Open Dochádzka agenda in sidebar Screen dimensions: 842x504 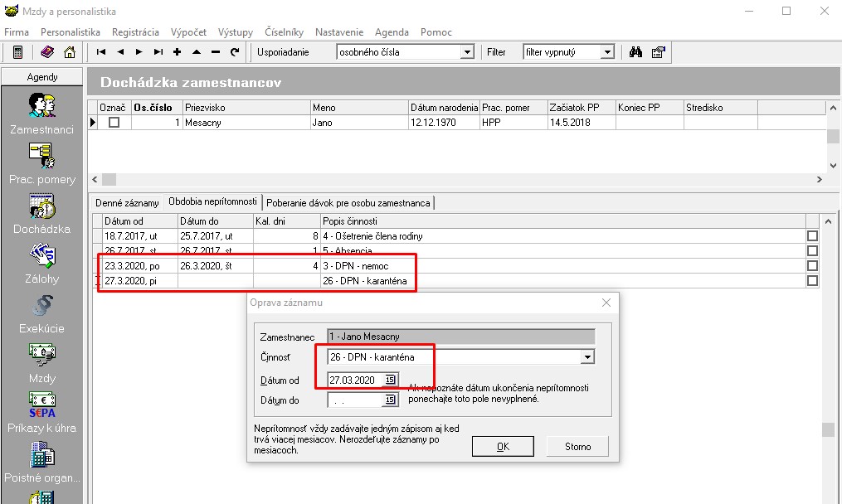[x=41, y=214]
